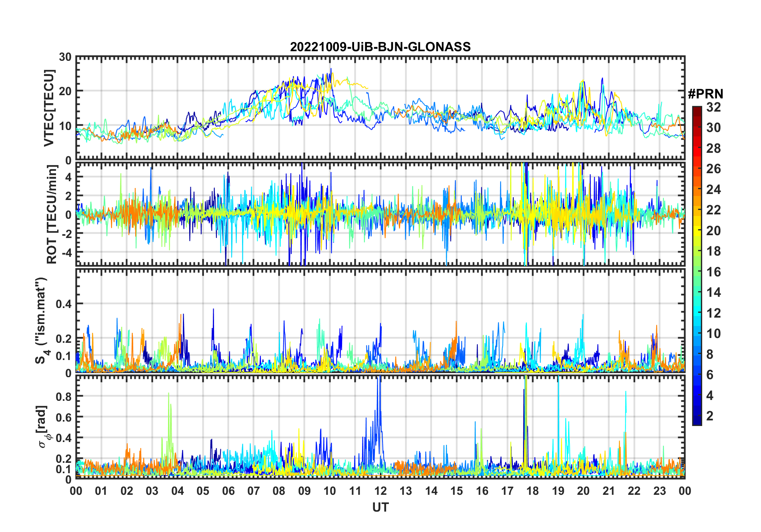Click ROT y-axis tick label 4

tap(68, 177)
